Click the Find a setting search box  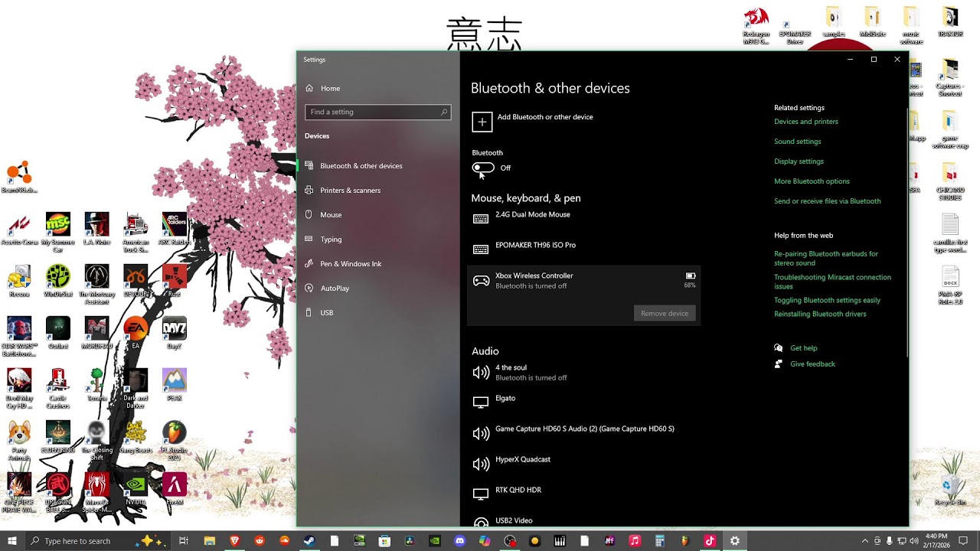coord(378,112)
